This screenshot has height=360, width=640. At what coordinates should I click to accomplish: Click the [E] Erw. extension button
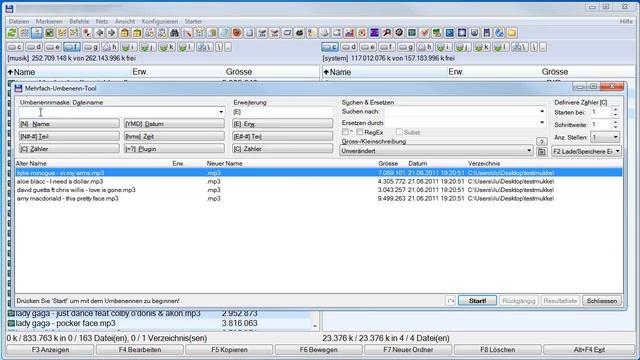282,124
